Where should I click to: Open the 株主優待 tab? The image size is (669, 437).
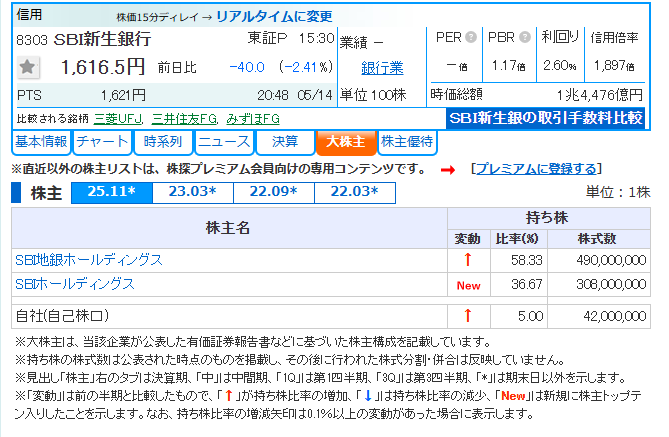407,142
